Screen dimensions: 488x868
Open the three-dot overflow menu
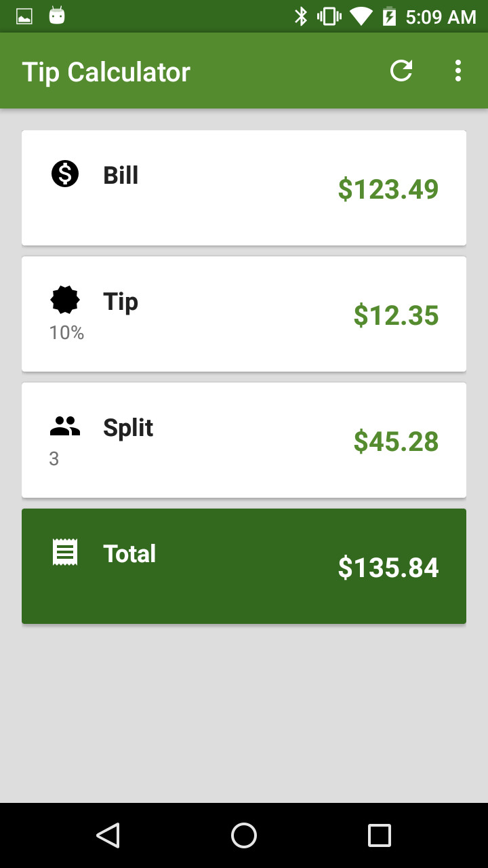pos(458,71)
